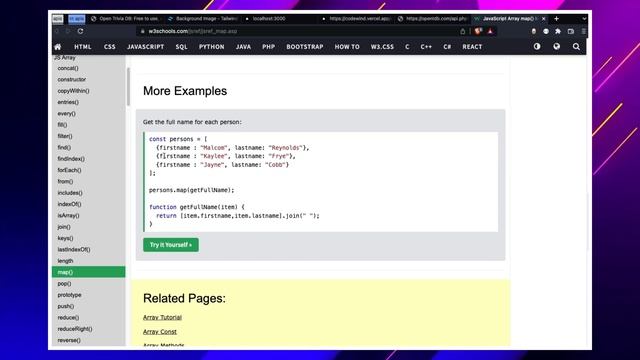640x360 pixels.
Task: Switch to the opentdb.com api tab
Action: 433,19
